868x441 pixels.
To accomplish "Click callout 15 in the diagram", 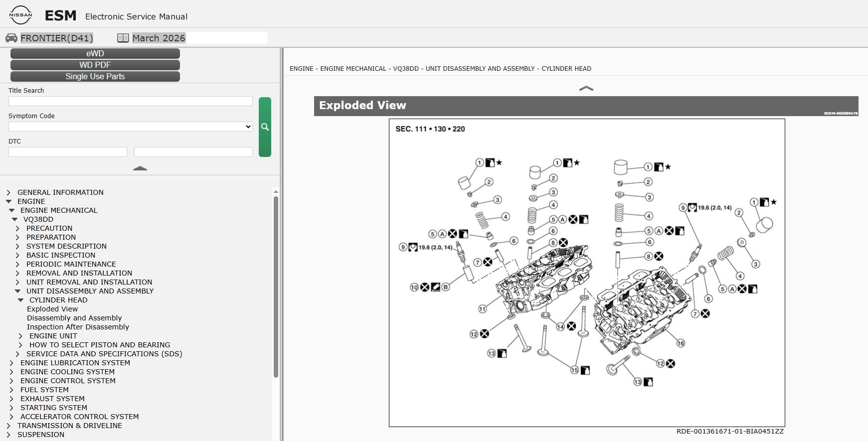I will pyautogui.click(x=574, y=370).
